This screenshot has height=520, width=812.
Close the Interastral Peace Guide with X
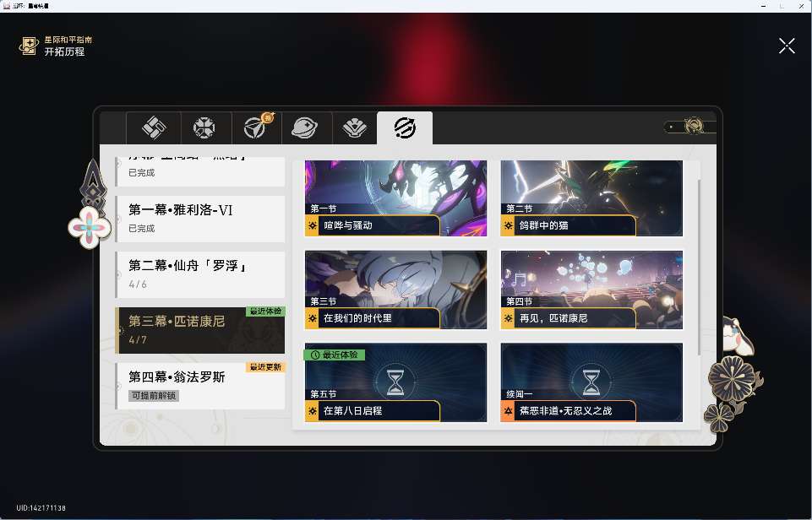pyautogui.click(x=787, y=46)
